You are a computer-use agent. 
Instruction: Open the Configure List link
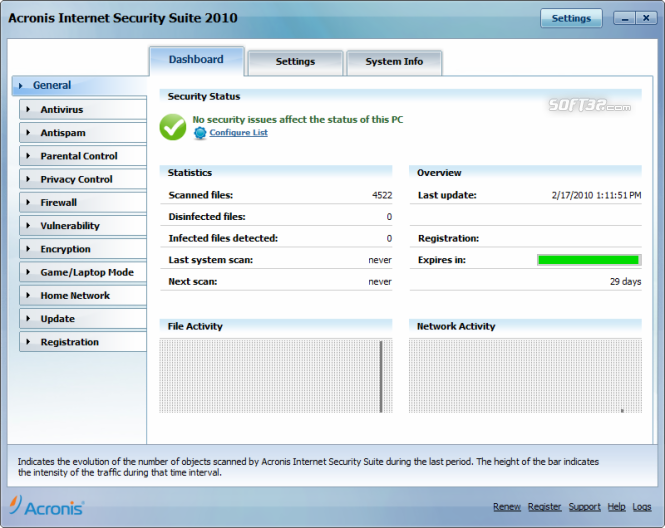click(x=238, y=132)
